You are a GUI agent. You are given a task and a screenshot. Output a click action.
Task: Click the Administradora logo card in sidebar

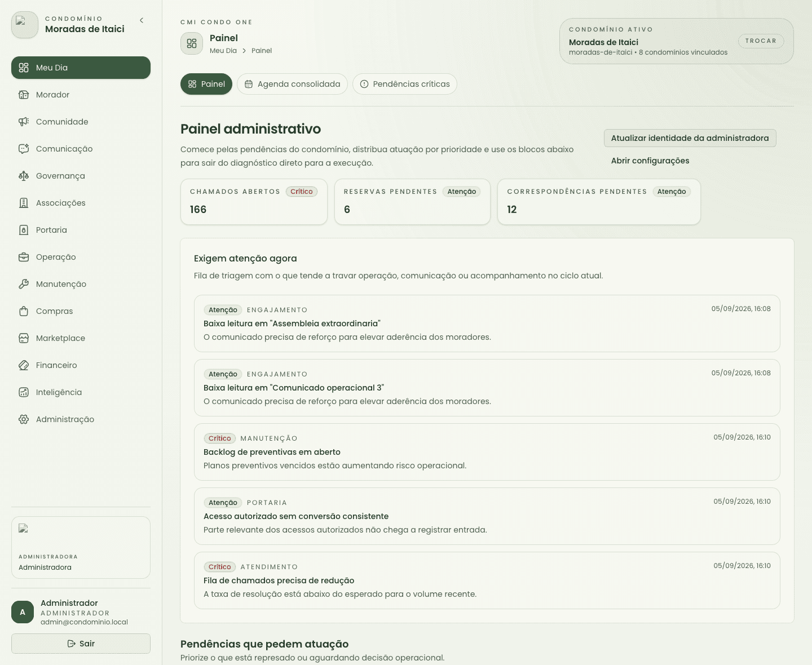pos(81,547)
